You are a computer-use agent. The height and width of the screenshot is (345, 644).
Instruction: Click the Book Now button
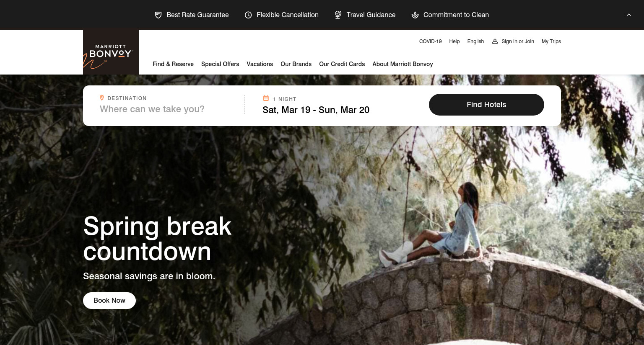pos(109,301)
